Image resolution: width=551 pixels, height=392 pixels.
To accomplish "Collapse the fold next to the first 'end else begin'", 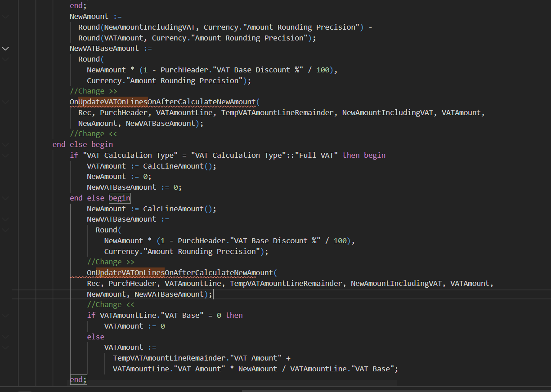I will (x=5, y=144).
